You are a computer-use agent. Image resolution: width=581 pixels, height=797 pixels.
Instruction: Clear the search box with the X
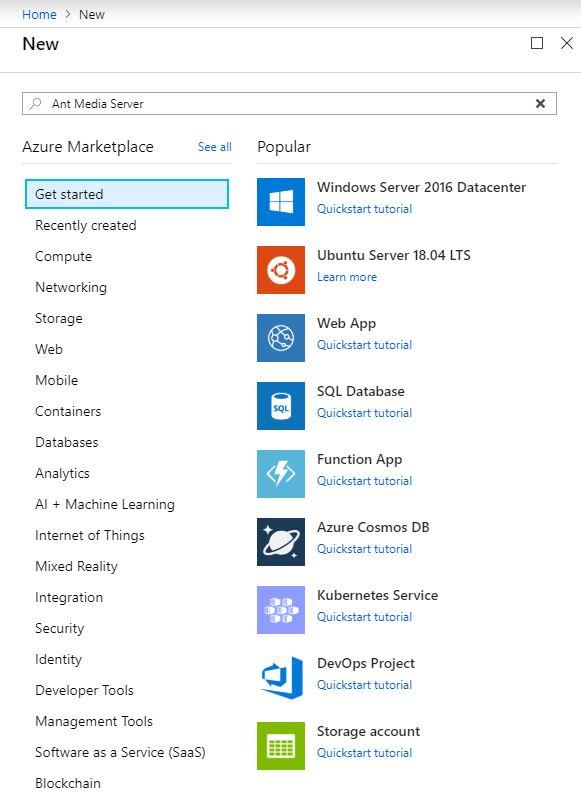coord(540,104)
